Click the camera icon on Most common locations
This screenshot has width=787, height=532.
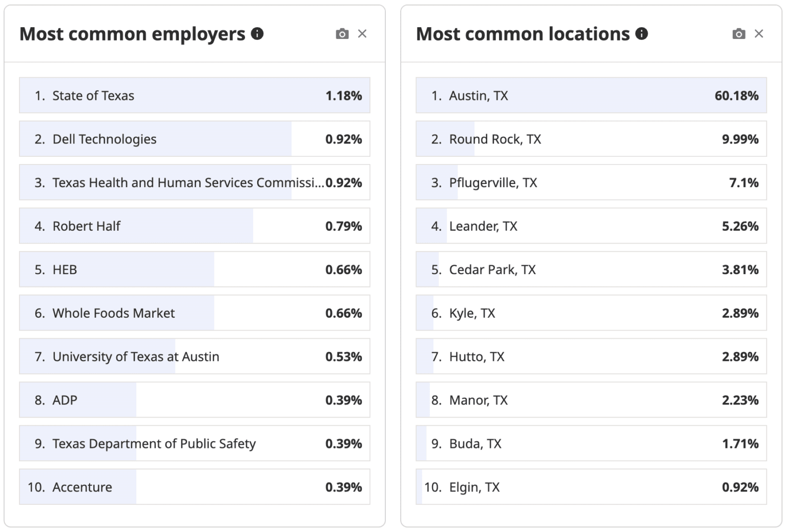tap(738, 34)
